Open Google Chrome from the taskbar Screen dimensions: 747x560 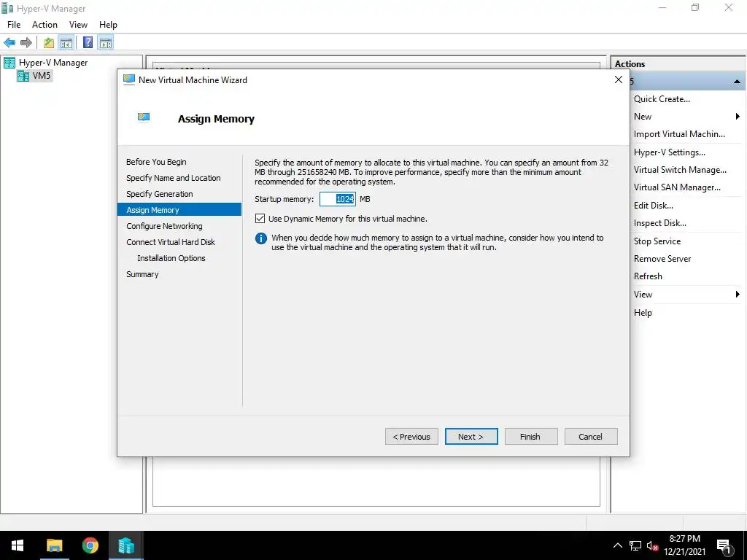pyautogui.click(x=90, y=545)
